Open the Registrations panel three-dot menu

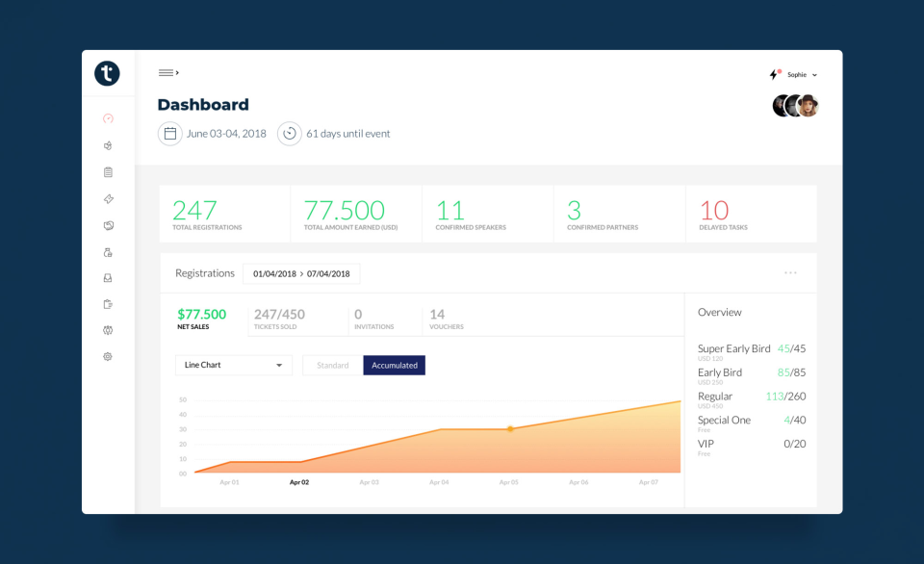tap(790, 273)
